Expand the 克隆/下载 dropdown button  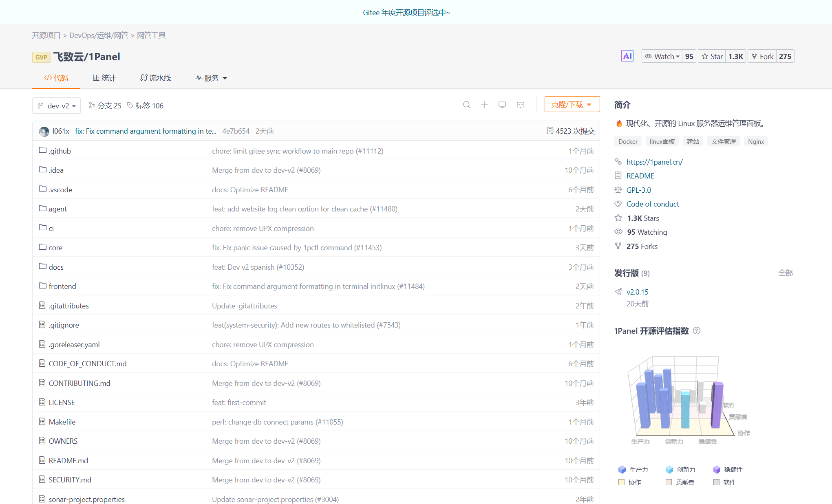click(x=572, y=104)
